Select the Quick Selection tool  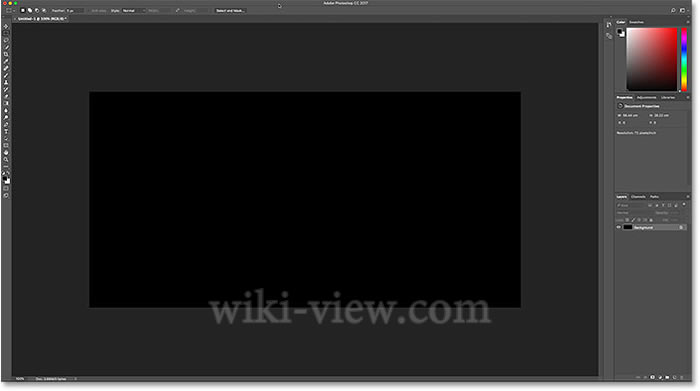6,47
